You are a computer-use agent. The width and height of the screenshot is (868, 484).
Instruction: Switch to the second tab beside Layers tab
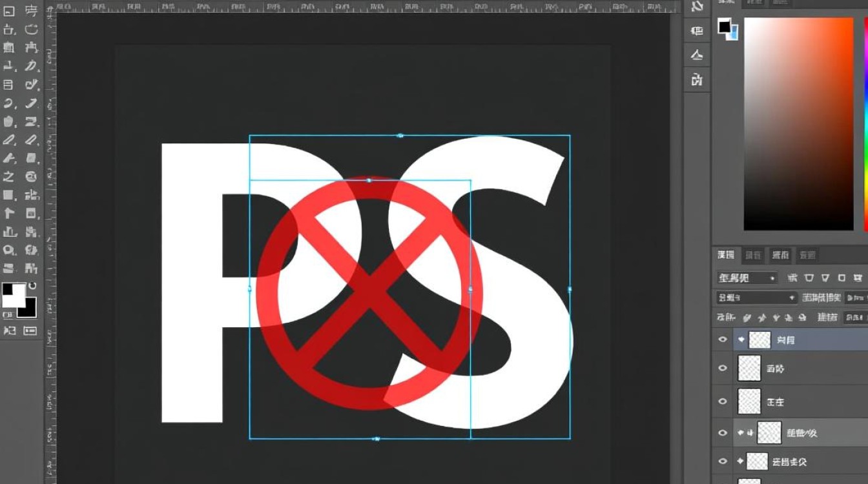[753, 255]
